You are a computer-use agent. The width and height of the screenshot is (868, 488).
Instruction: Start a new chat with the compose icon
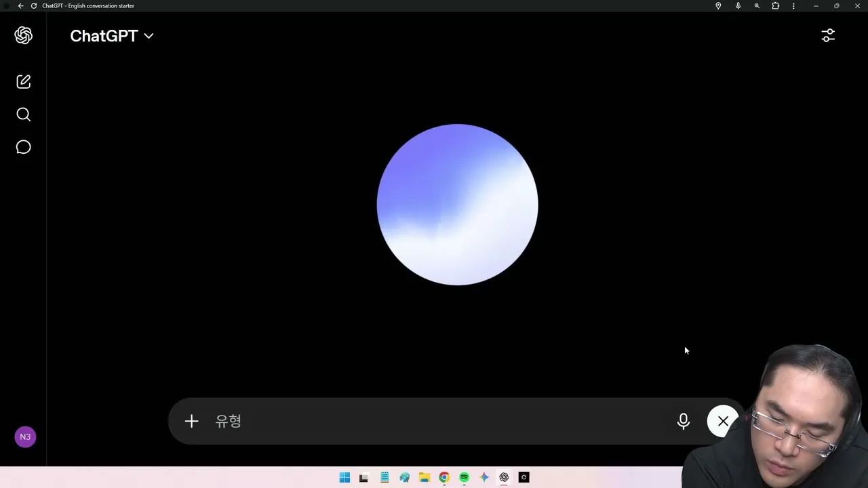point(24,81)
